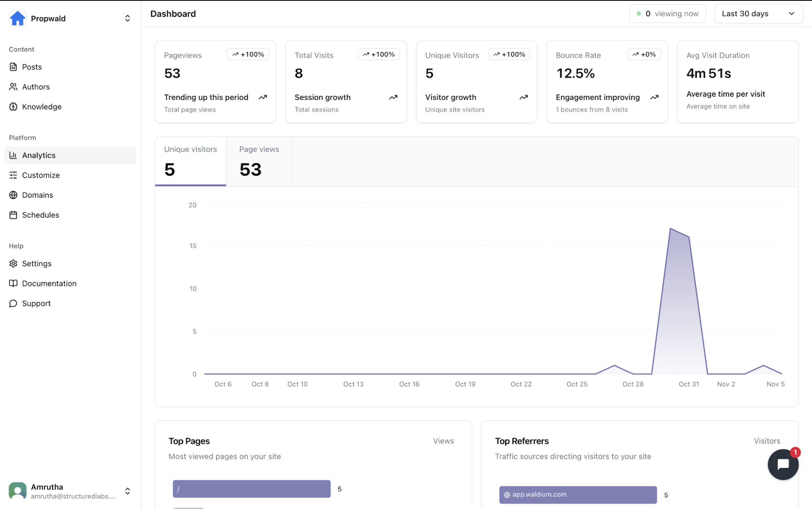Open Settings from the sidebar
The height and width of the screenshot is (509, 812).
click(13, 263)
